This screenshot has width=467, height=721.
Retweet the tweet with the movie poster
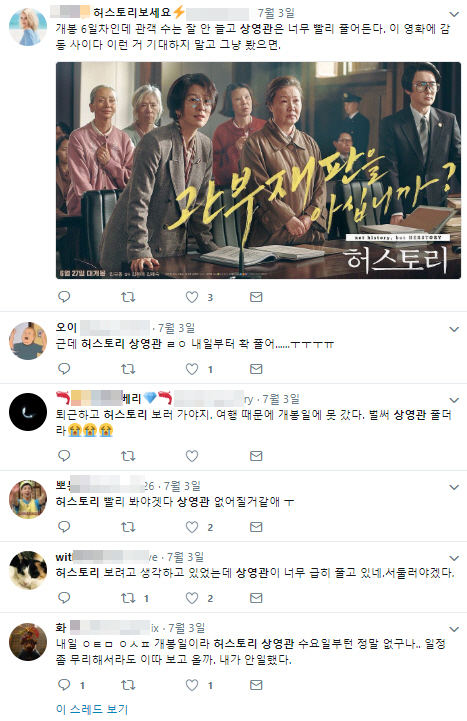[128, 297]
